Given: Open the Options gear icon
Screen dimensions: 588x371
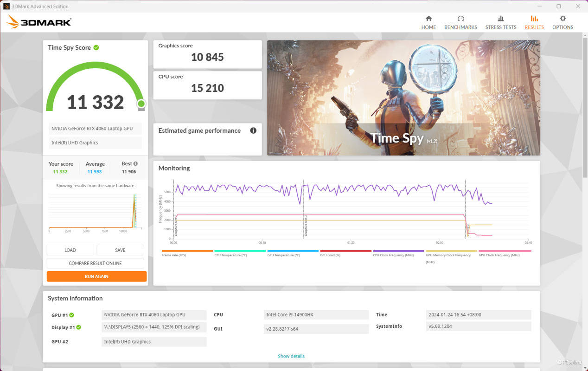Looking at the screenshot, I should [x=562, y=19].
